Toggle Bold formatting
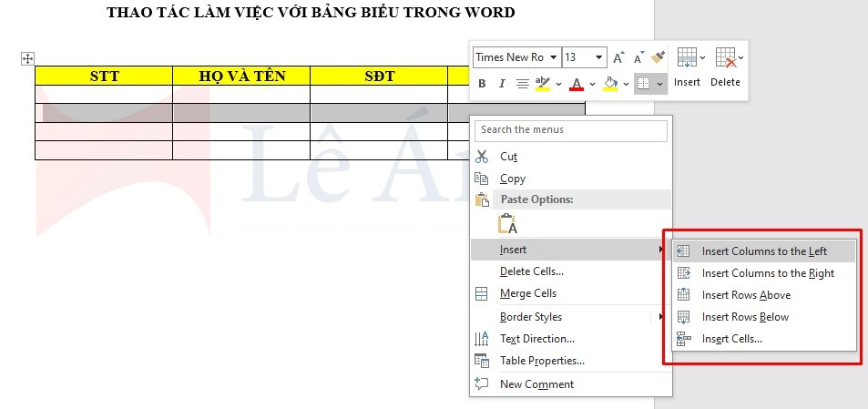The image size is (868, 409). click(x=482, y=84)
